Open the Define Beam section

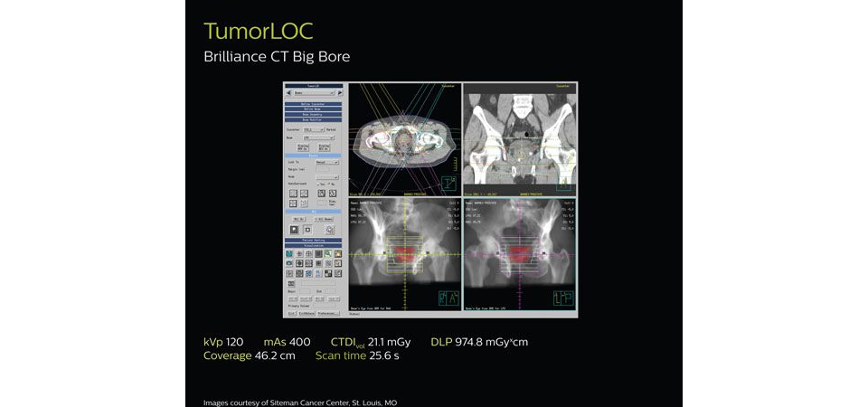point(314,109)
